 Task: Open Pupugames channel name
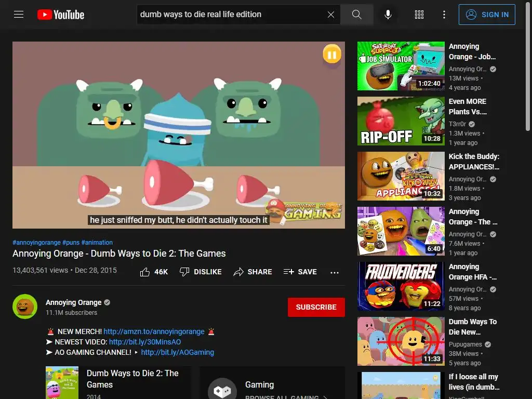465,344
